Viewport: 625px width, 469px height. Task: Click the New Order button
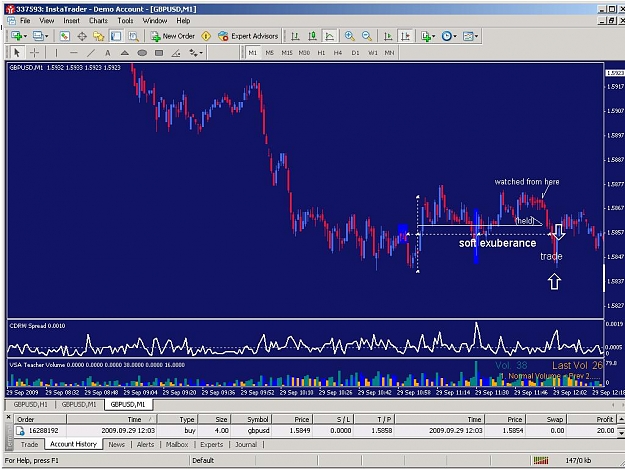173,36
